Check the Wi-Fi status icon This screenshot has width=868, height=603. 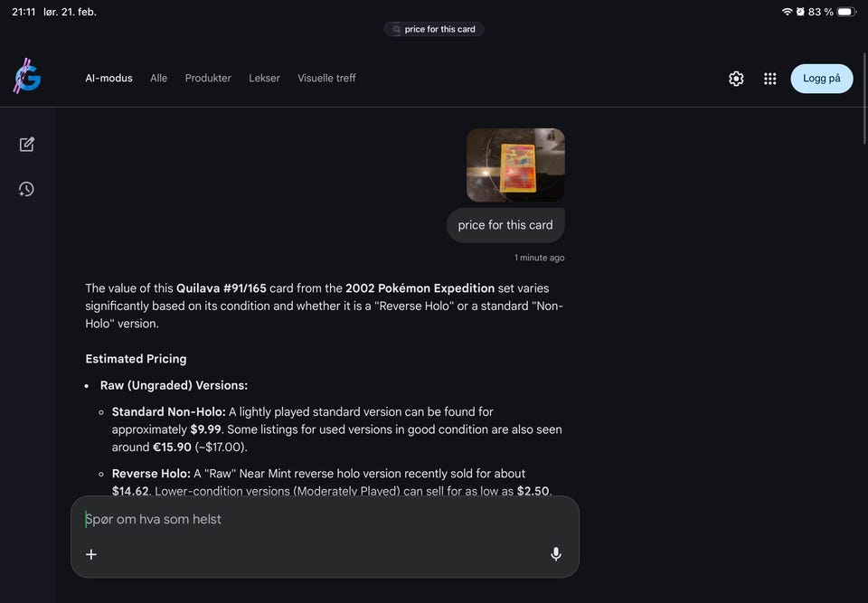(787, 12)
